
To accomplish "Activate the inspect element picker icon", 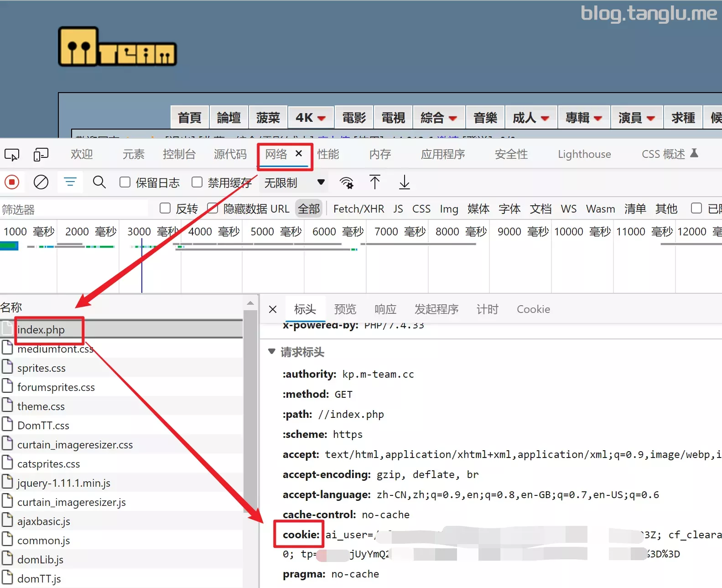I will (12, 155).
